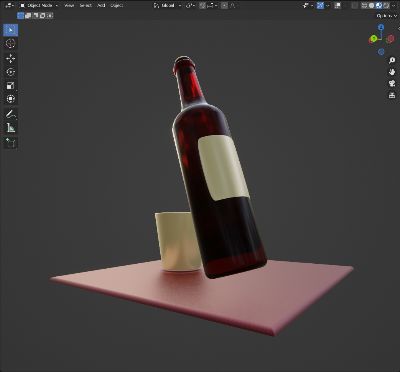Viewport: 400px width, 372px height.
Task: Click the pan view hand icon
Action: (392, 72)
